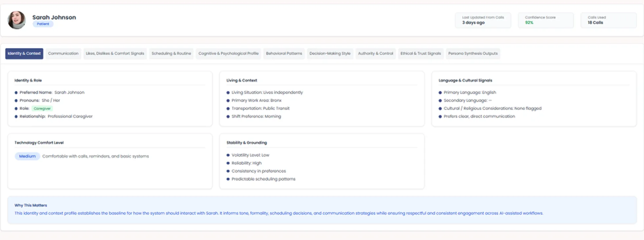Screen dimensions: 644x240
Task: Click the Sarah Johnson name heading
Action: coord(54,17)
